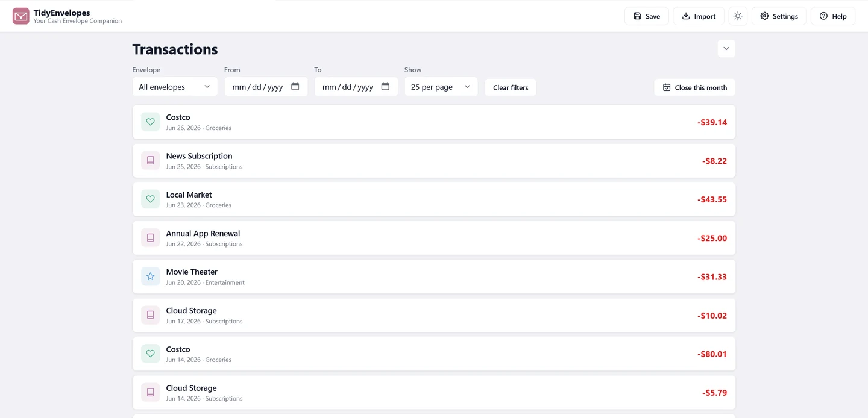Viewport: 868px width, 418px height.
Task: Click the -$25.00 amount
Action: click(x=712, y=238)
